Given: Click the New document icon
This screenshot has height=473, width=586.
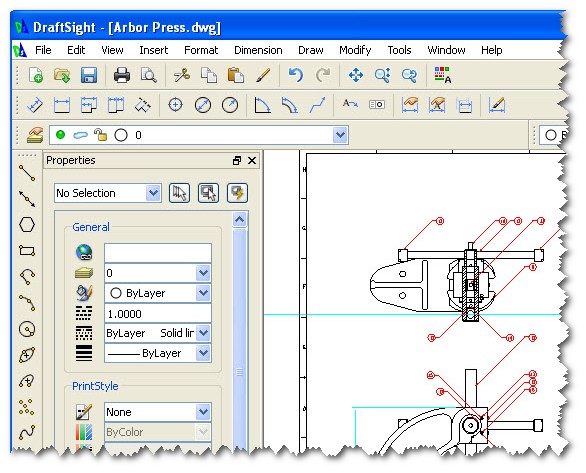Looking at the screenshot, I should [x=36, y=75].
